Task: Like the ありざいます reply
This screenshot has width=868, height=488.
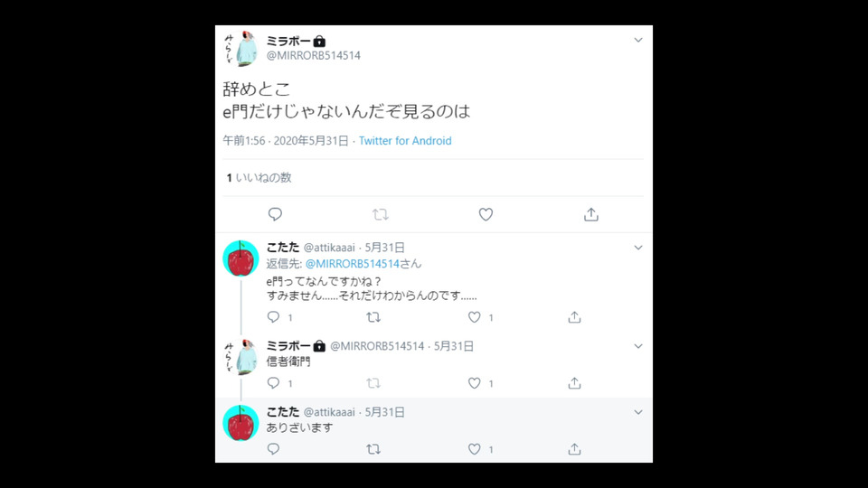Action: point(475,449)
